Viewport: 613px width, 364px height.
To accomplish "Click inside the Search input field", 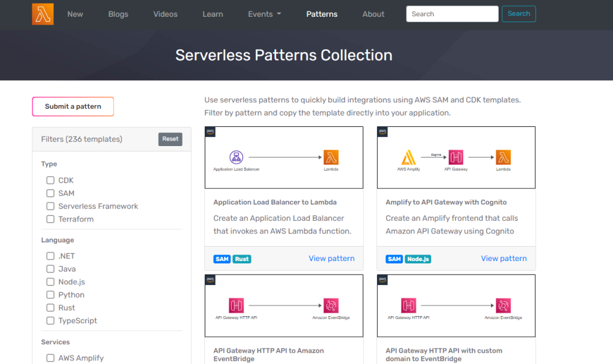I will click(x=452, y=13).
